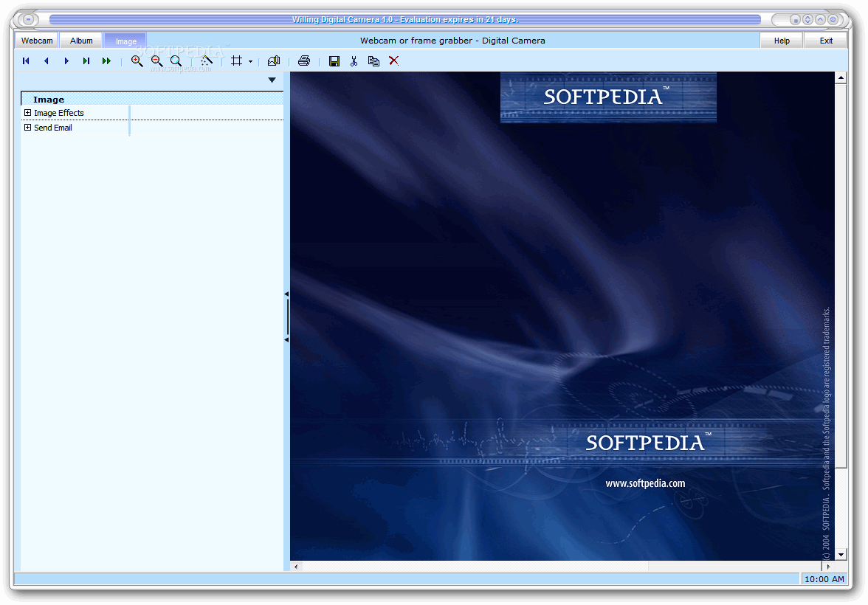
Task: Click the horizontal scrollbar right arrow
Action: [827, 566]
